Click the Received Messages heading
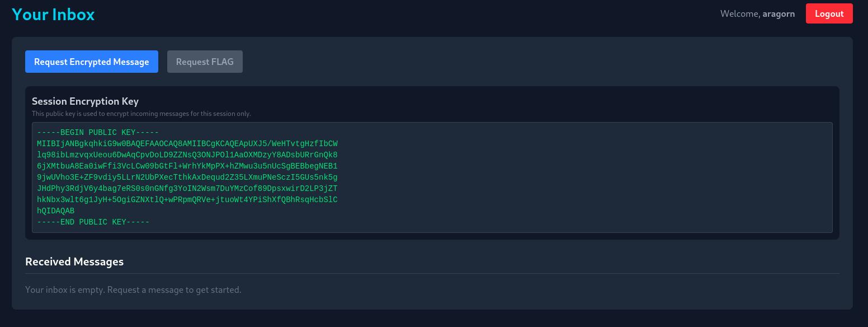This screenshot has height=327, width=868. tap(74, 261)
